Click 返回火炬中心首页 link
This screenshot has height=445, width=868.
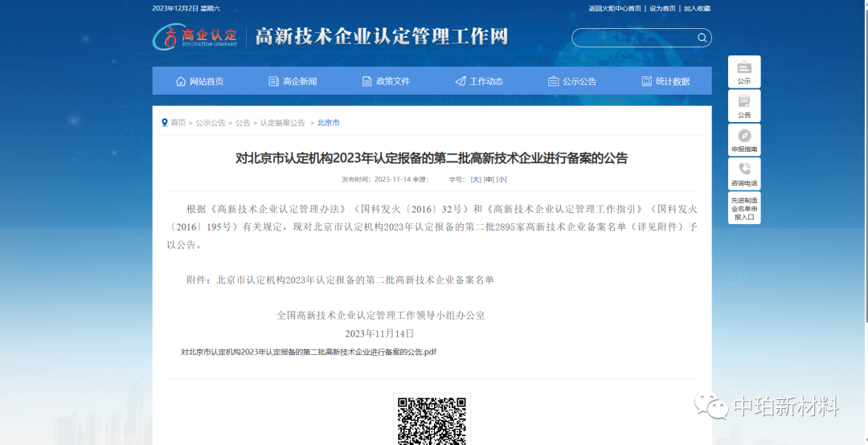coord(615,8)
